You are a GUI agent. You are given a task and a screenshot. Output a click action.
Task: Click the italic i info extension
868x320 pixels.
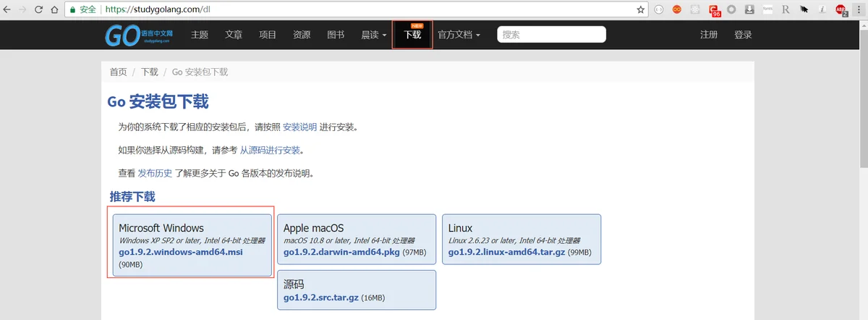pyautogui.click(x=822, y=10)
